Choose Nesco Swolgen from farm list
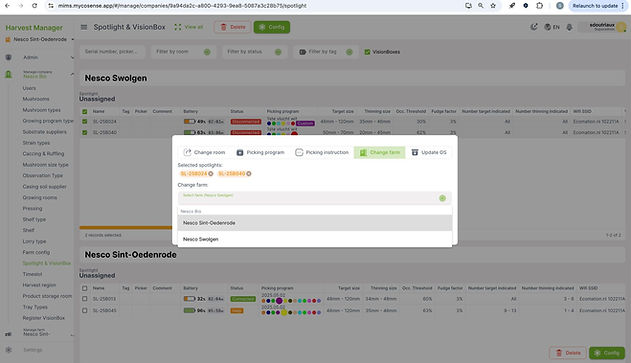The image size is (631, 363). click(x=315, y=239)
